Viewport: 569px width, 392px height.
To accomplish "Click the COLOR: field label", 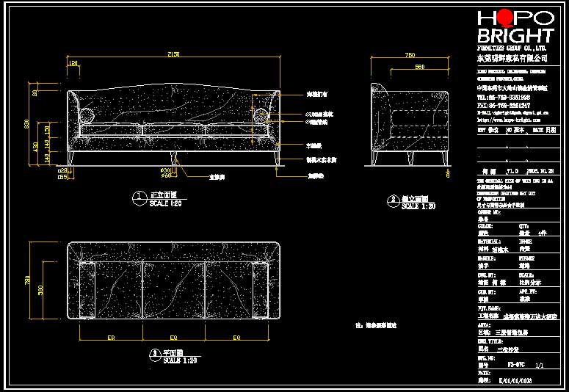I will 485,226.
